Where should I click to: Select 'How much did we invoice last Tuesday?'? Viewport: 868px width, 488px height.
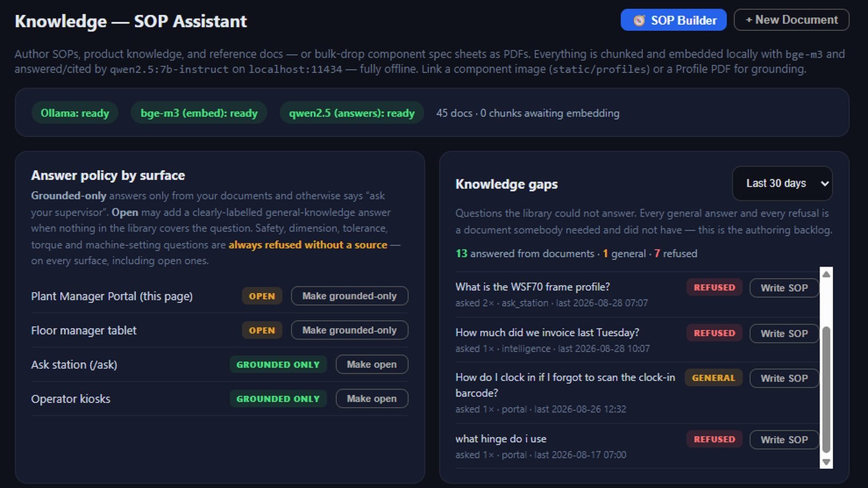[x=547, y=332]
